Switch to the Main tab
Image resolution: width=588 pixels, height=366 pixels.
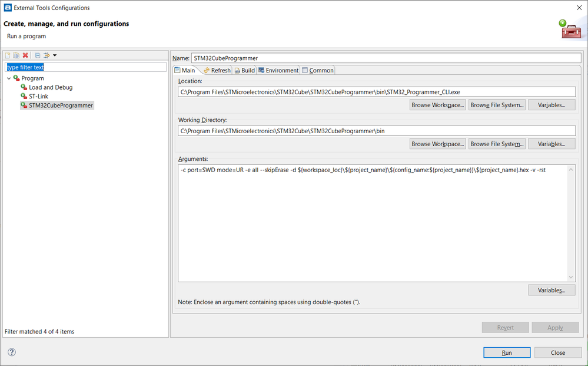coord(185,70)
